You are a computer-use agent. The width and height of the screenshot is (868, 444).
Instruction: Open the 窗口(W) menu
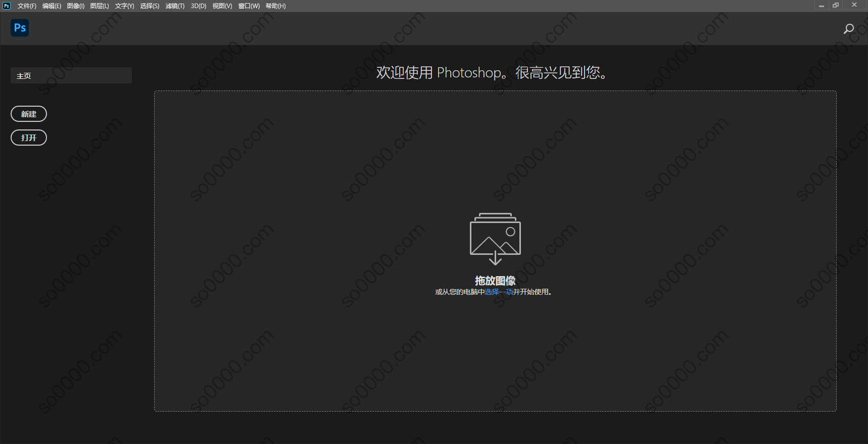pyautogui.click(x=249, y=6)
